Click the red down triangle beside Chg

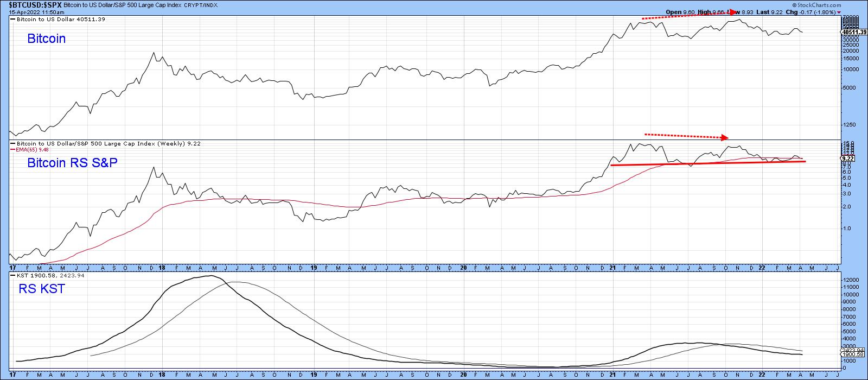pos(839,11)
